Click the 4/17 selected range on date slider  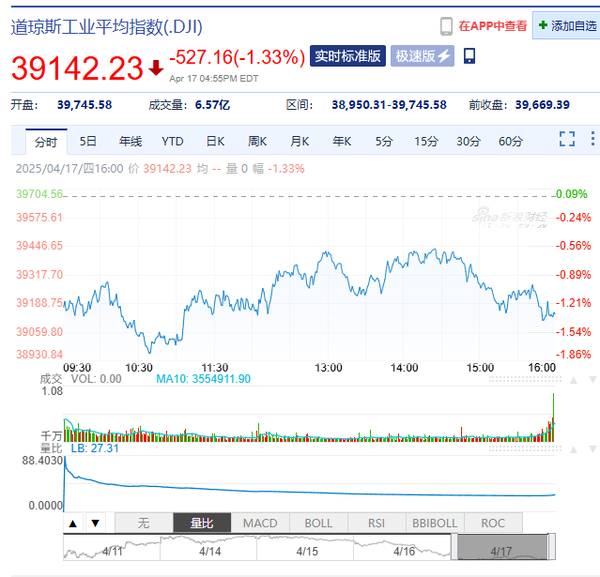502,547
